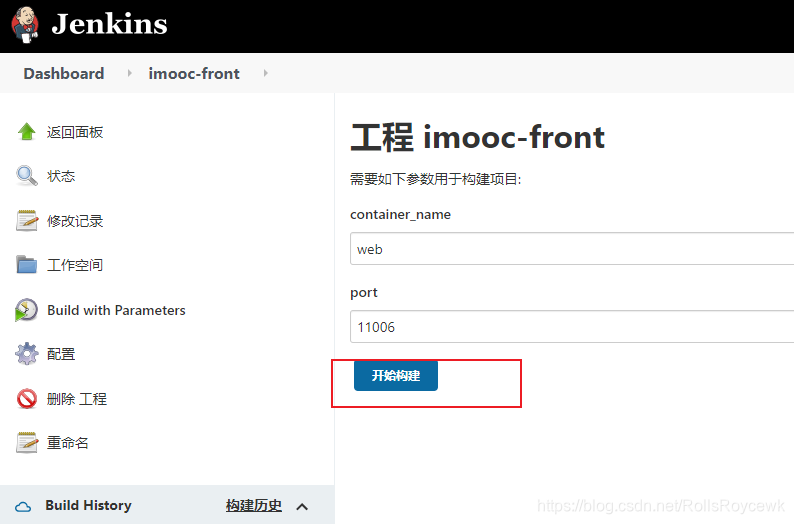The height and width of the screenshot is (524, 794).
Task: Open 构建历史 trend link
Action: (x=254, y=505)
